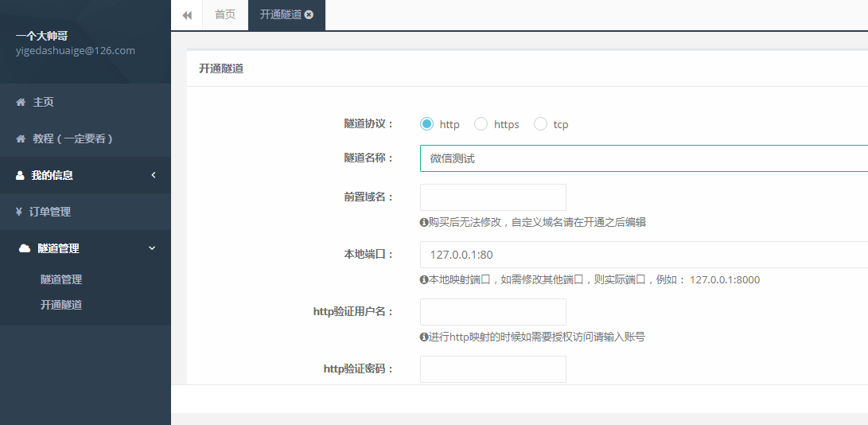Viewport: 868px width, 425px height.
Task: Open 主页 in the sidebar
Action: tap(85, 102)
